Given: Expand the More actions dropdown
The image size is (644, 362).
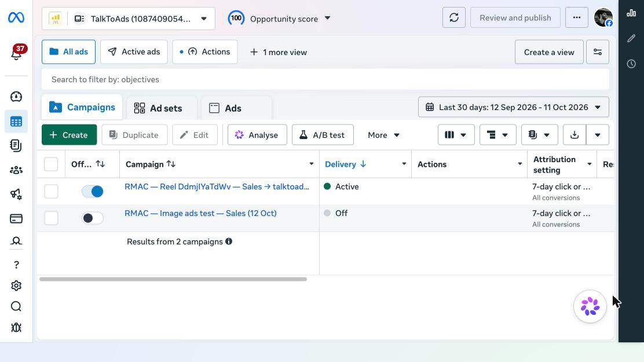Looking at the screenshot, I should [x=383, y=135].
